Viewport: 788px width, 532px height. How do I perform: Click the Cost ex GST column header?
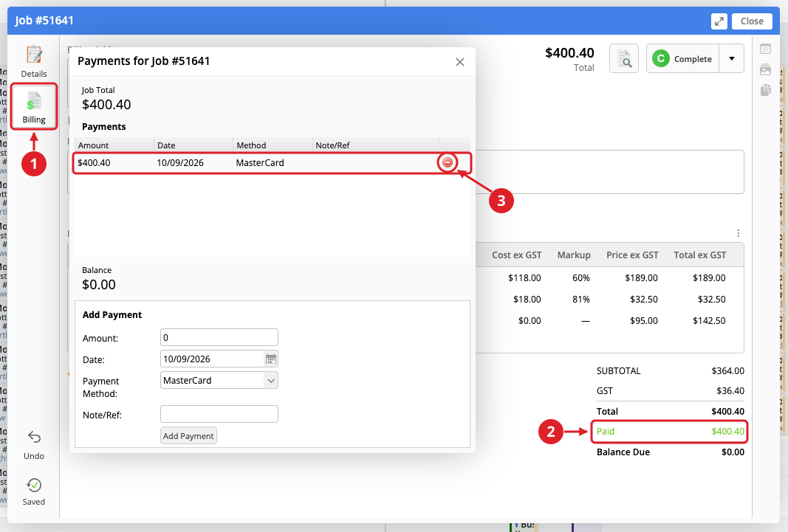point(517,255)
